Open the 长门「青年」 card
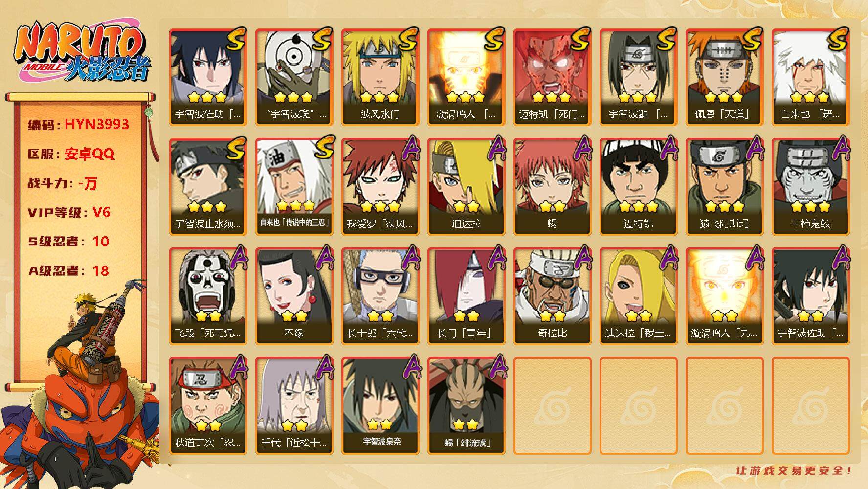 (466, 296)
